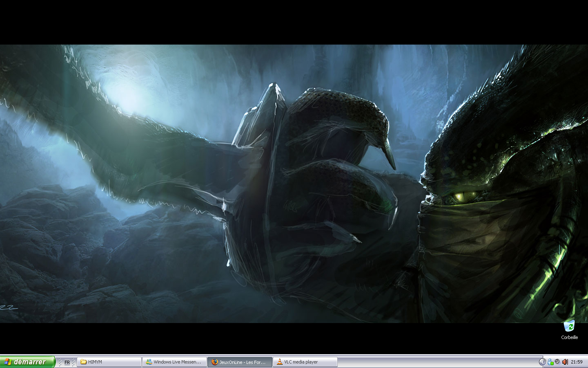The image size is (588, 368).
Task: Switch the FR keyboard language indicator
Action: pyautogui.click(x=67, y=362)
